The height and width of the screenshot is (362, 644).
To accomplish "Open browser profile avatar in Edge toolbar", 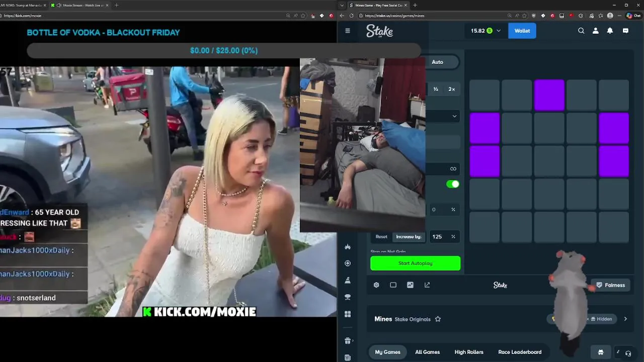I will tap(610, 16).
